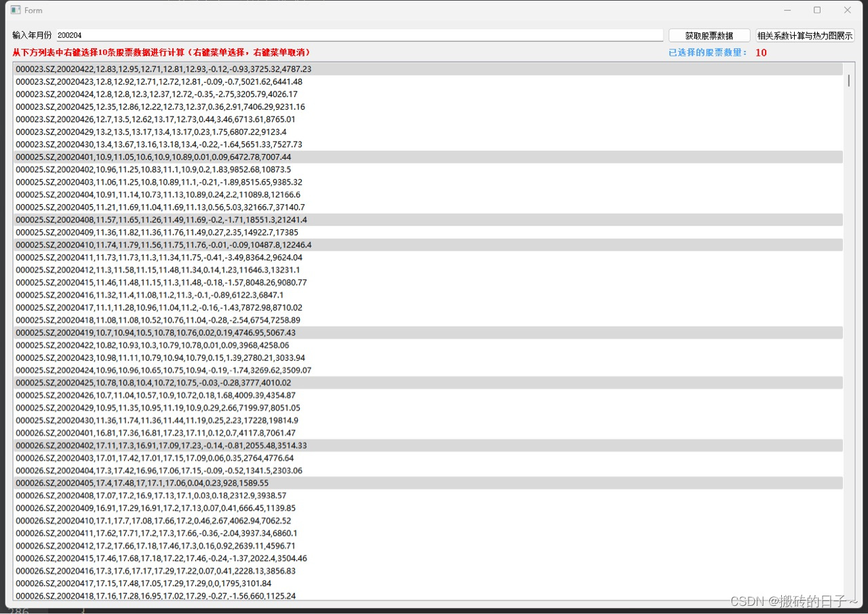Select row 000025.SZ,20020425
This screenshot has height=614, width=868.
[428, 383]
